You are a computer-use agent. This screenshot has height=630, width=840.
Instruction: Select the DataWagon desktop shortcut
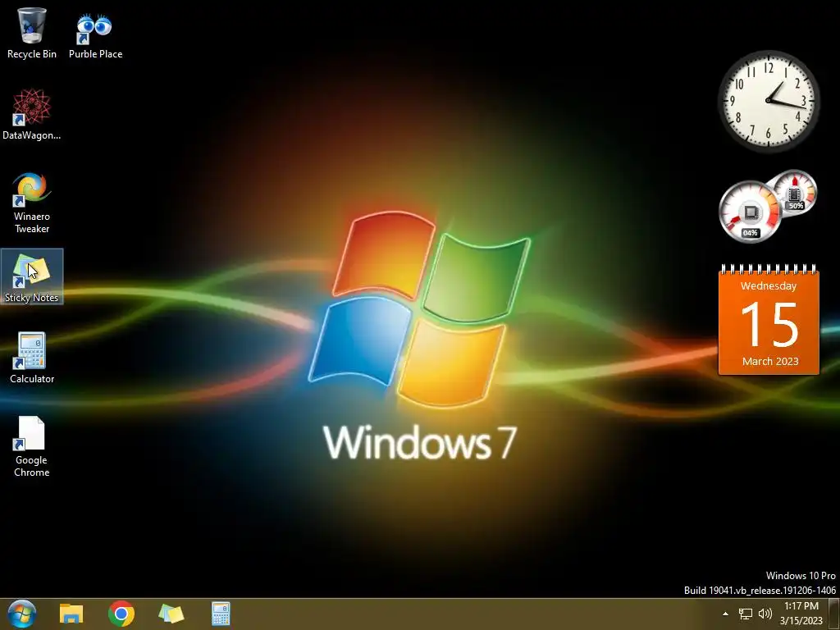(32, 115)
